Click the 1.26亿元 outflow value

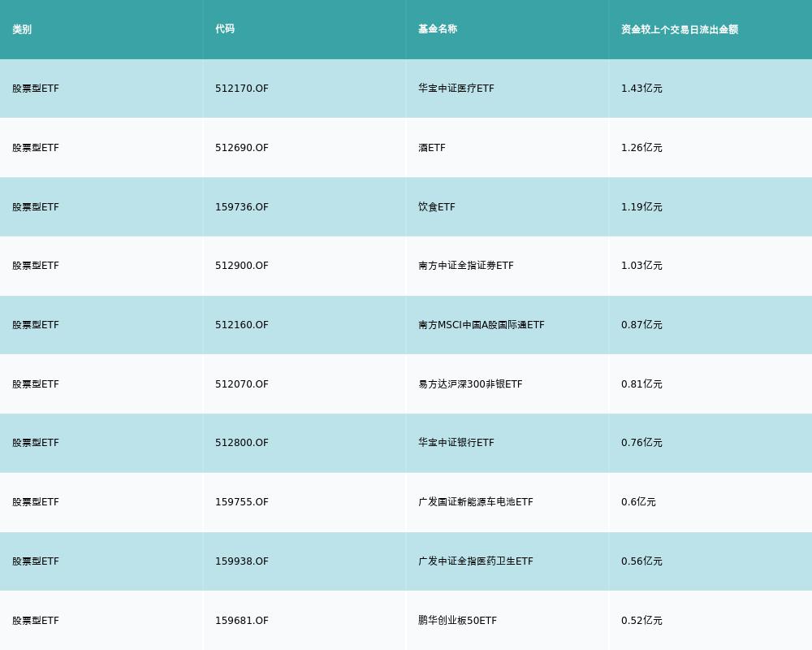pos(641,148)
